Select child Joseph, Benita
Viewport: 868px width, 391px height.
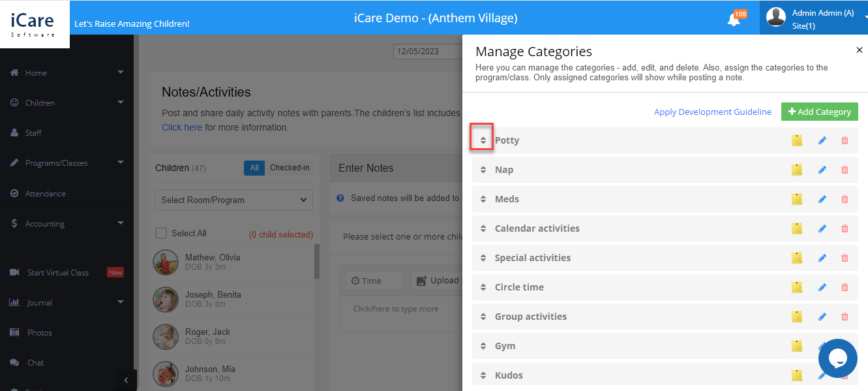point(232,300)
